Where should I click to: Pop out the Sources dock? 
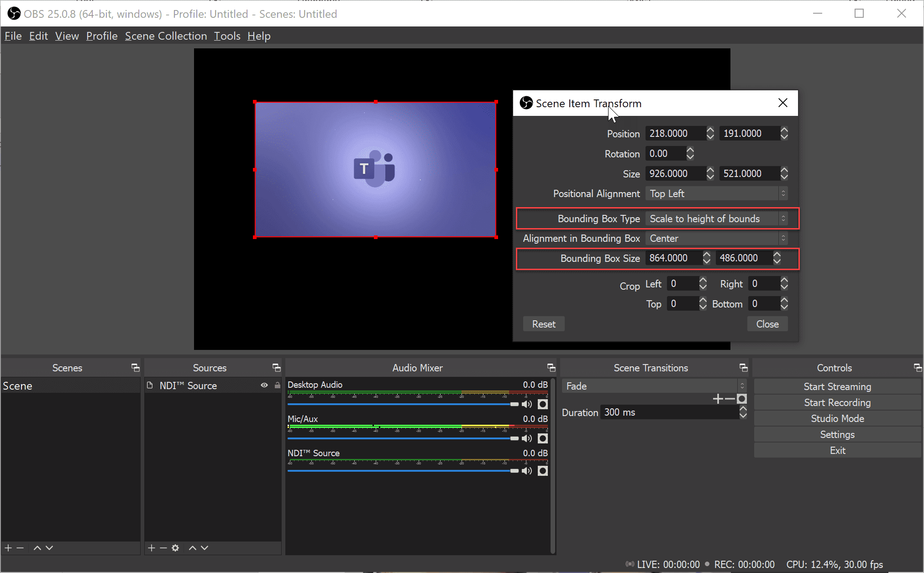coord(276,368)
